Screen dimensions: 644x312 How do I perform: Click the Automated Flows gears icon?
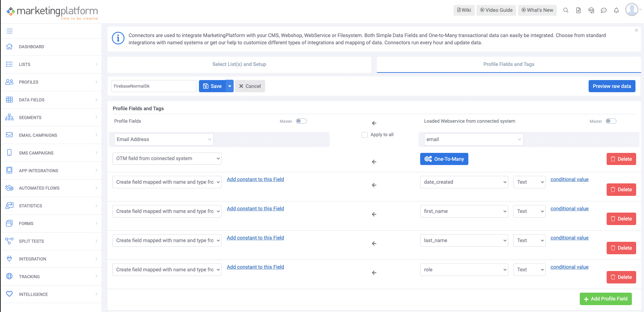tap(10, 188)
